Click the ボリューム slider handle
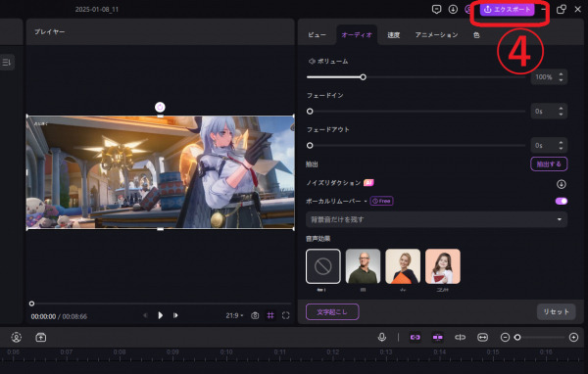Viewport: 588px width, 374px height. pyautogui.click(x=363, y=77)
